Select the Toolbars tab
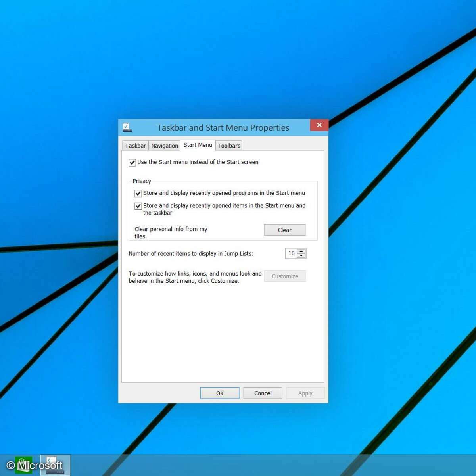The height and width of the screenshot is (476, 476). 229,146
